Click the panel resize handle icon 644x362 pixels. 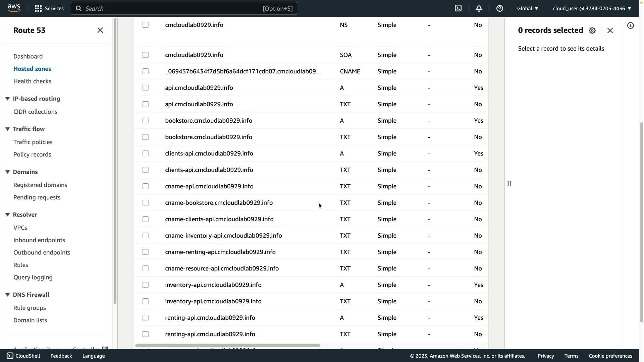pyautogui.click(x=509, y=183)
